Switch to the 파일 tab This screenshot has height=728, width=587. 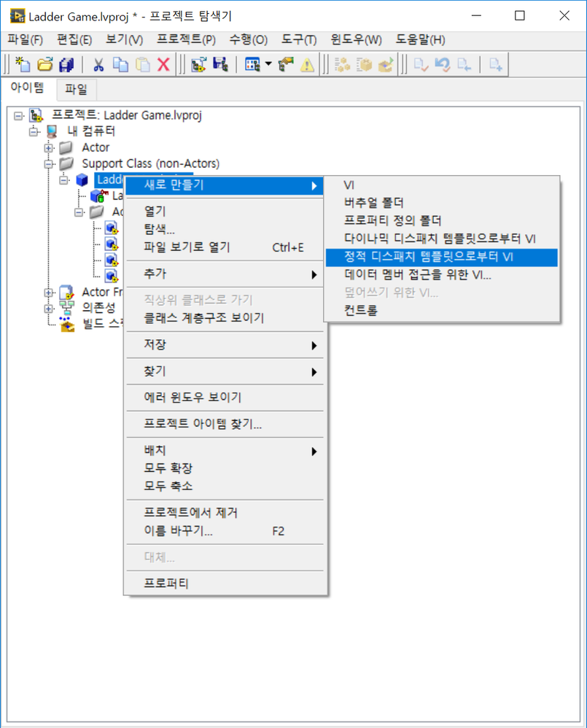pos(76,89)
